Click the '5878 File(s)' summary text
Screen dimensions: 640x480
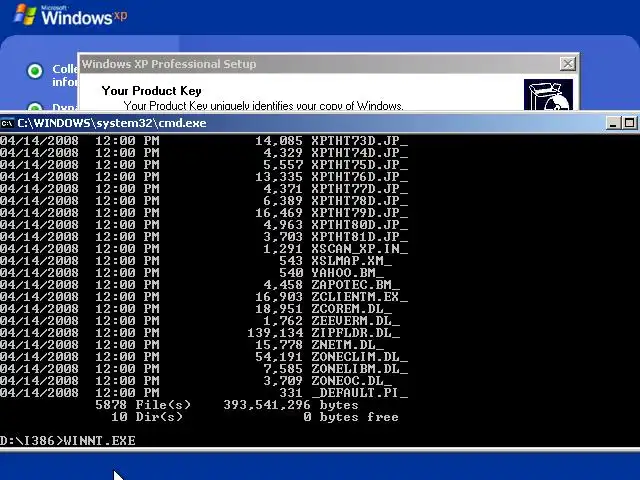pyautogui.click(x=143, y=405)
